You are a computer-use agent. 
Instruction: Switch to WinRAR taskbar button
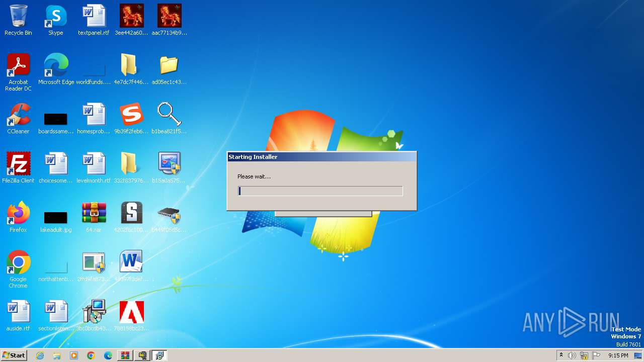pos(125,355)
